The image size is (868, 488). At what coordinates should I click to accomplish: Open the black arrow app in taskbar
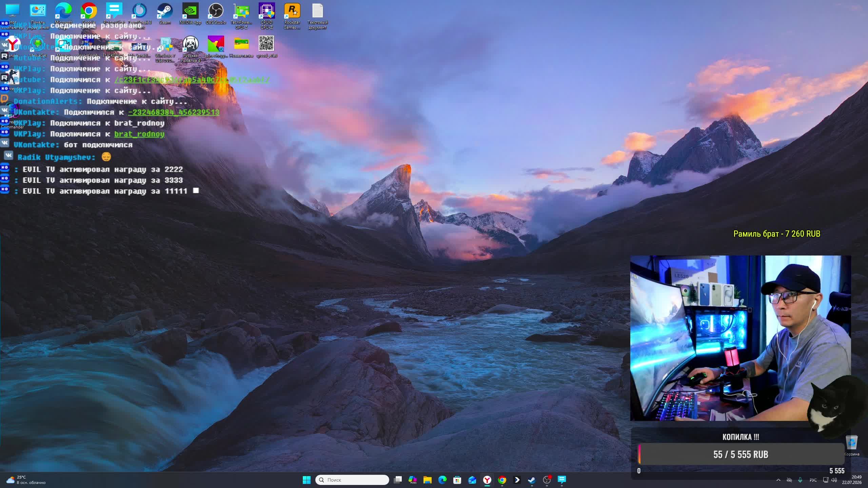click(517, 480)
